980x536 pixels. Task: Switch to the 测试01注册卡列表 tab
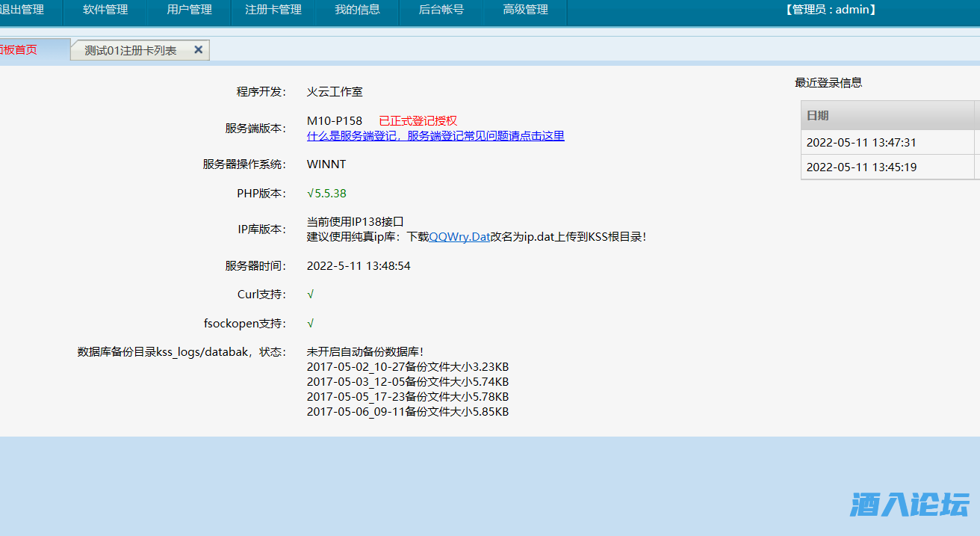coord(131,50)
